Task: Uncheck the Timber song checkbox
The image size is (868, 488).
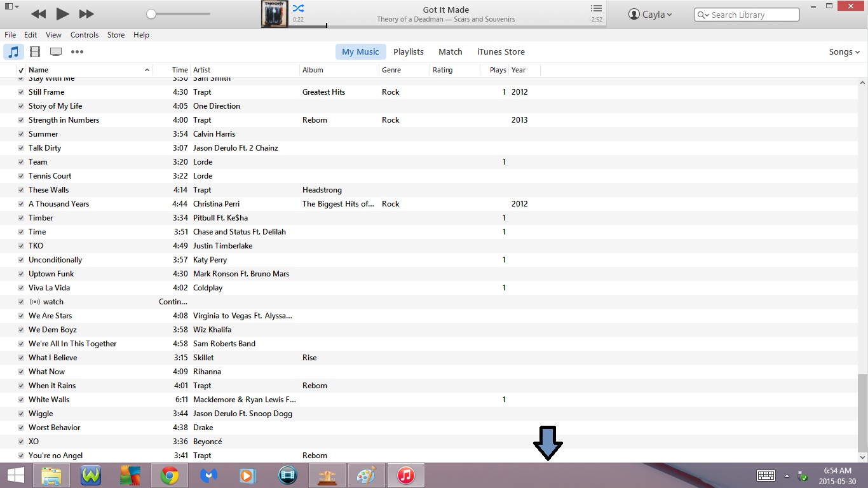Action: coord(21,218)
